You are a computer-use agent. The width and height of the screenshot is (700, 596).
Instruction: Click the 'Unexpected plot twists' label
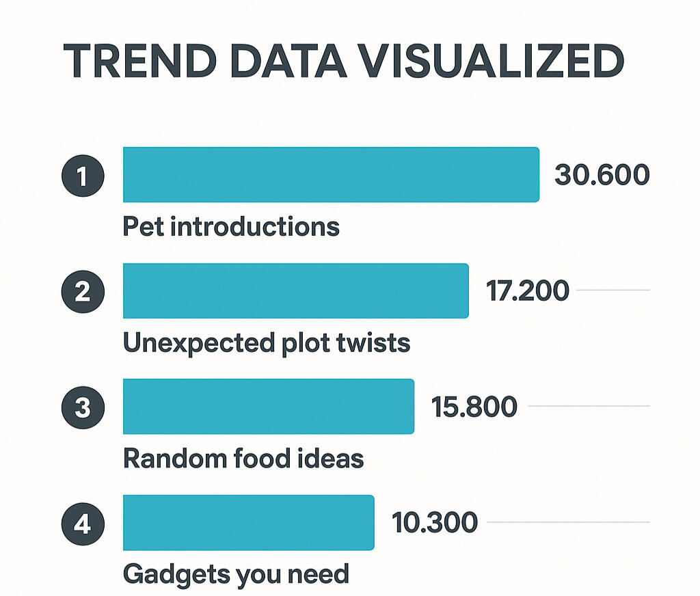pos(267,342)
